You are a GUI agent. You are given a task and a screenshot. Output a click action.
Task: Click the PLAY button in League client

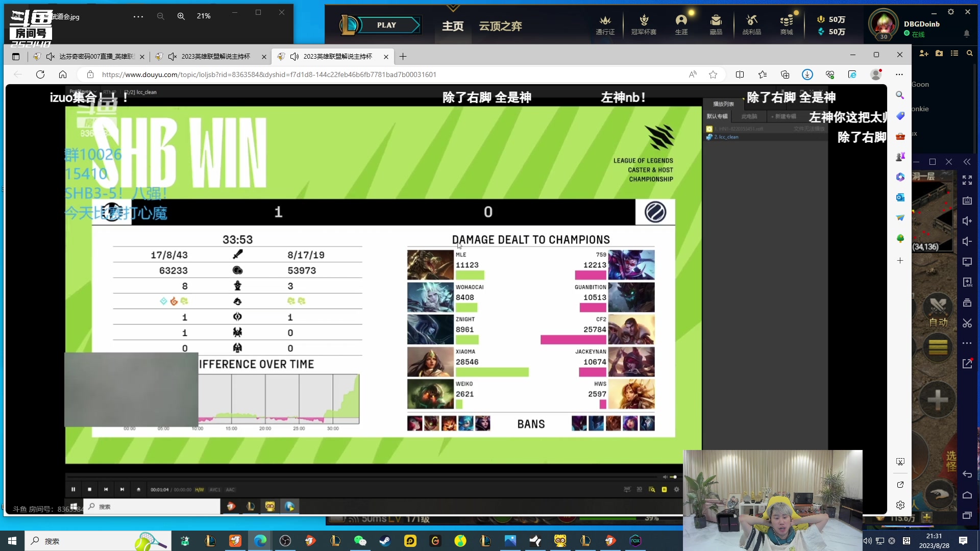(x=386, y=25)
